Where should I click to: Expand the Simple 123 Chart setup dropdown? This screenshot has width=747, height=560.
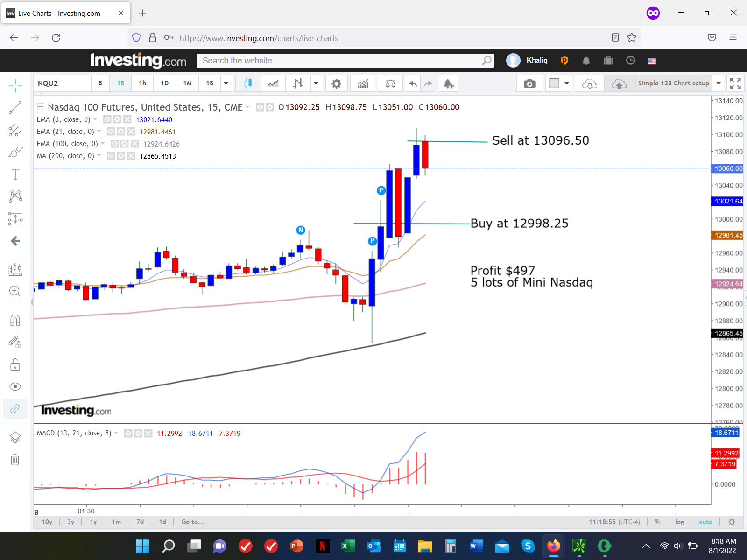(719, 84)
